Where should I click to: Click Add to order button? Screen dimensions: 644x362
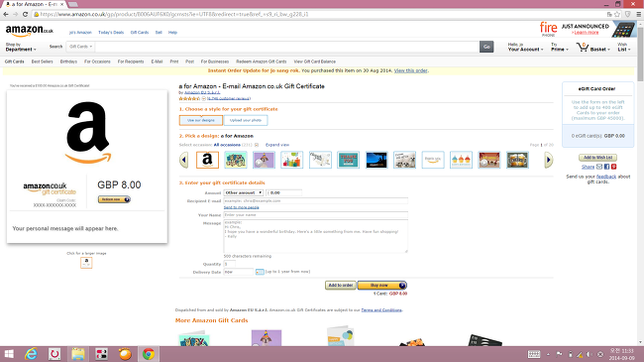(341, 285)
